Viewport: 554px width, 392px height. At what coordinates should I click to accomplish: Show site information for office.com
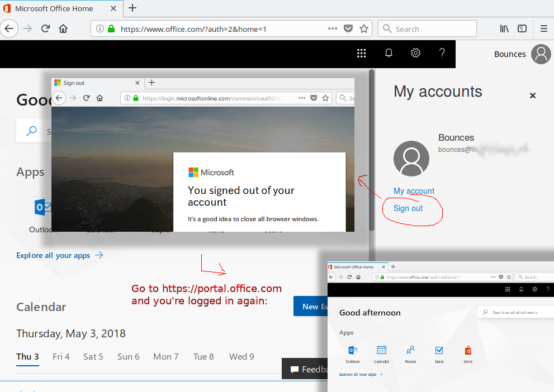(x=100, y=28)
